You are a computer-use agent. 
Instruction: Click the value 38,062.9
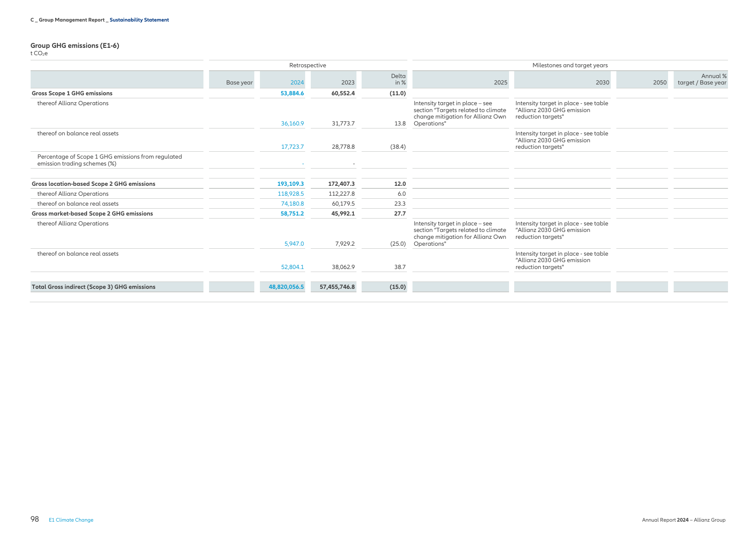pos(344,267)
